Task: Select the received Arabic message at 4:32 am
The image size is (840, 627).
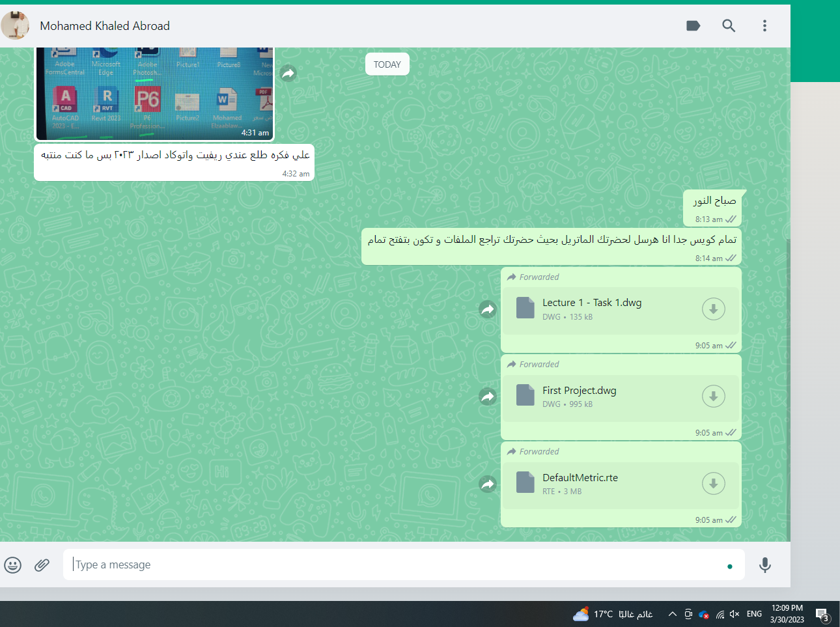Action: point(175,162)
